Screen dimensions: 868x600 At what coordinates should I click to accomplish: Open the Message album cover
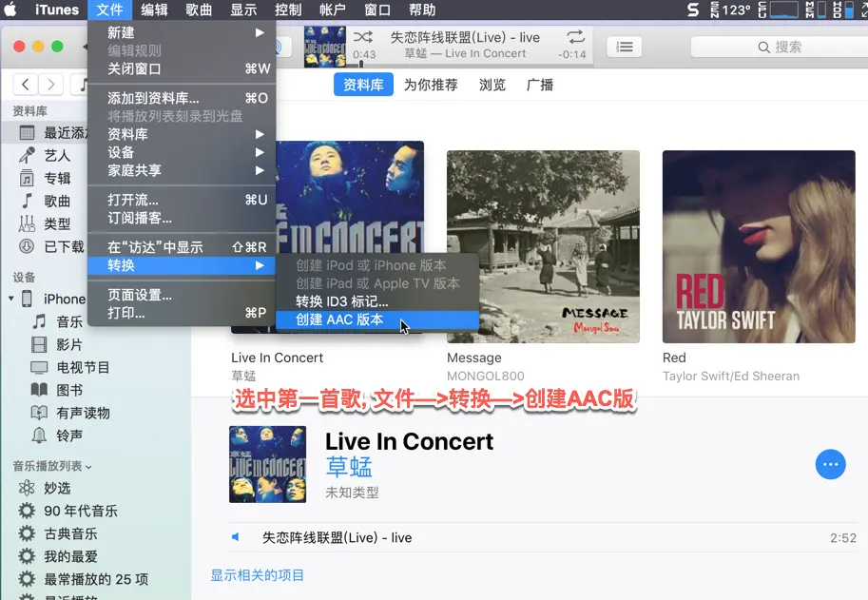point(543,247)
